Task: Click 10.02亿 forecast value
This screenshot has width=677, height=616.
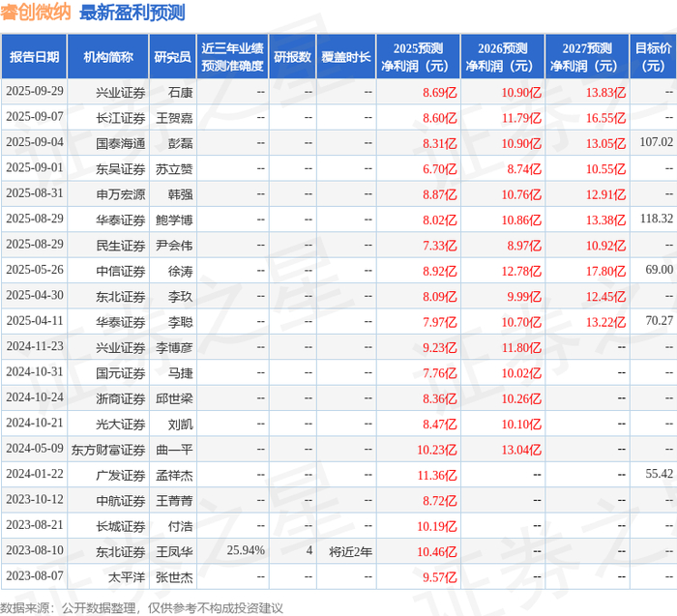Action: coord(521,372)
